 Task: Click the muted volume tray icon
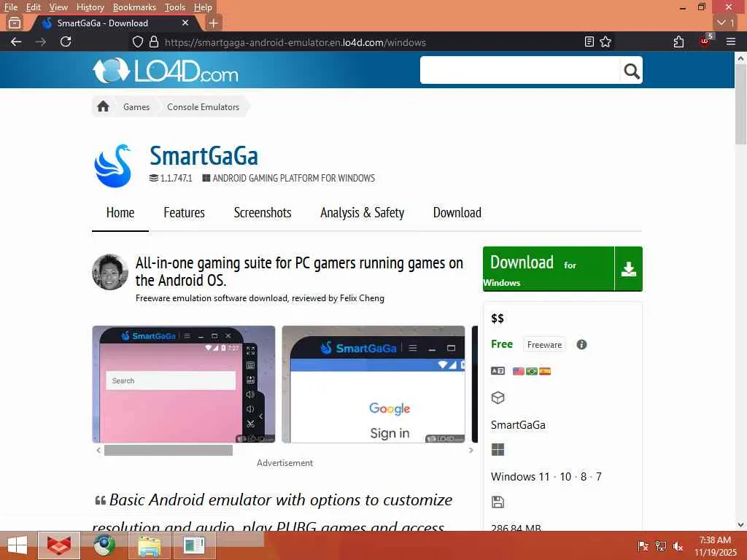(x=678, y=546)
